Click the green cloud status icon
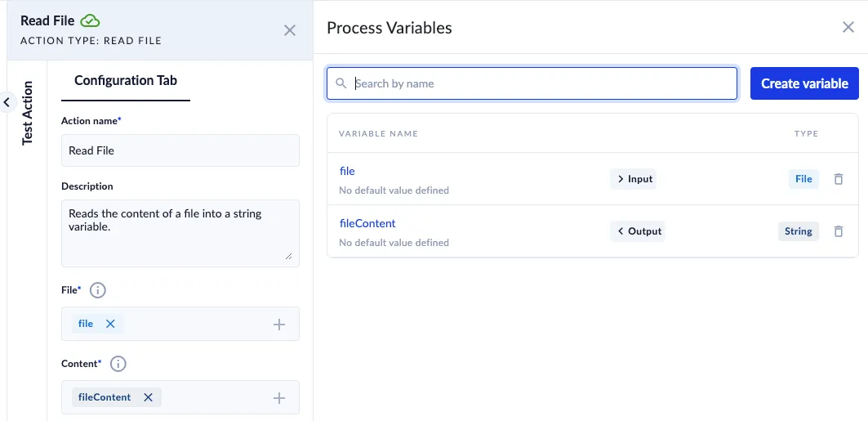Screen dimensions: 868x421 [x=91, y=21]
